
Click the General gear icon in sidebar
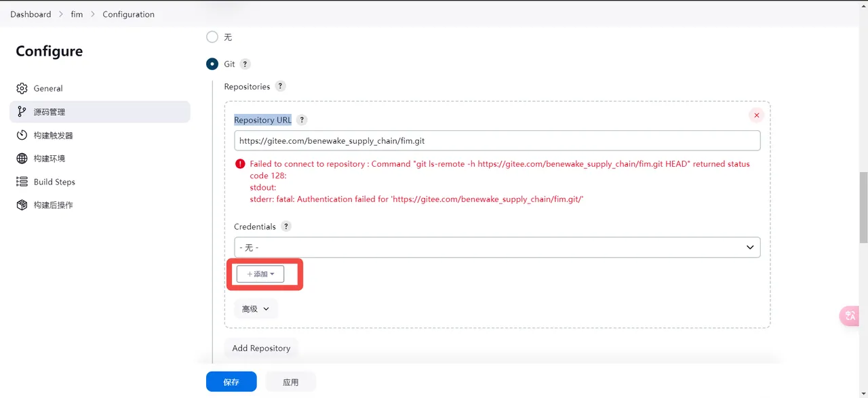click(22, 89)
